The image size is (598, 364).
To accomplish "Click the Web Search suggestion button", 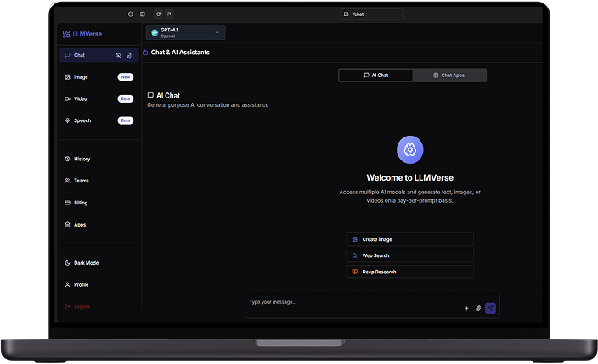I will coord(410,255).
